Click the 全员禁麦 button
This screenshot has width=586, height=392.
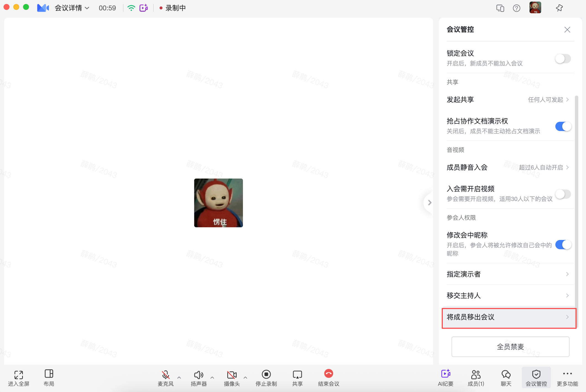510,347
